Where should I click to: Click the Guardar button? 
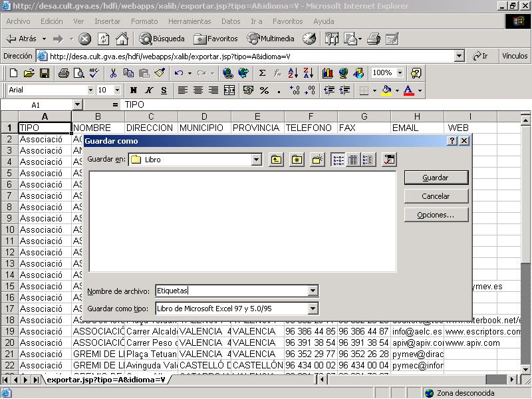pos(436,178)
